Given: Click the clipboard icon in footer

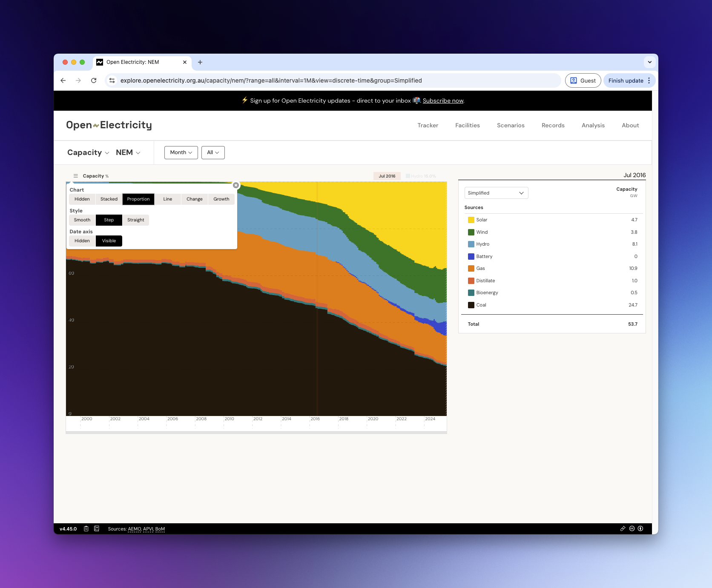Looking at the screenshot, I should click(x=86, y=529).
